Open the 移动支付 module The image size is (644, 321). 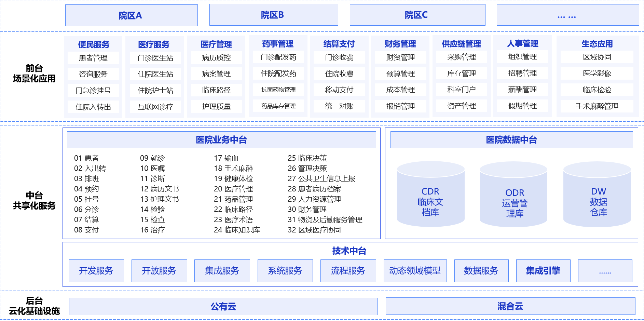click(339, 90)
